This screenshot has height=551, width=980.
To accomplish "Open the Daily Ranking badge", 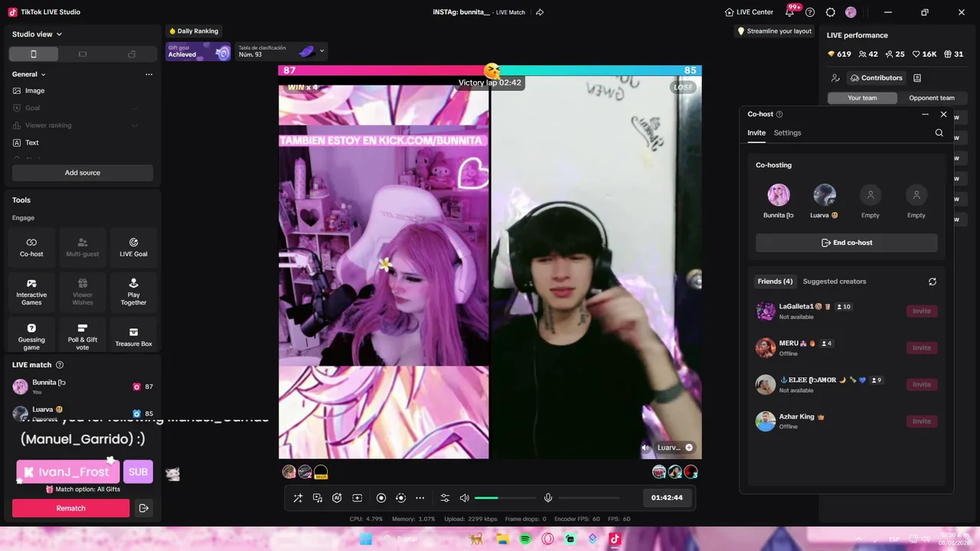I will coord(194,31).
